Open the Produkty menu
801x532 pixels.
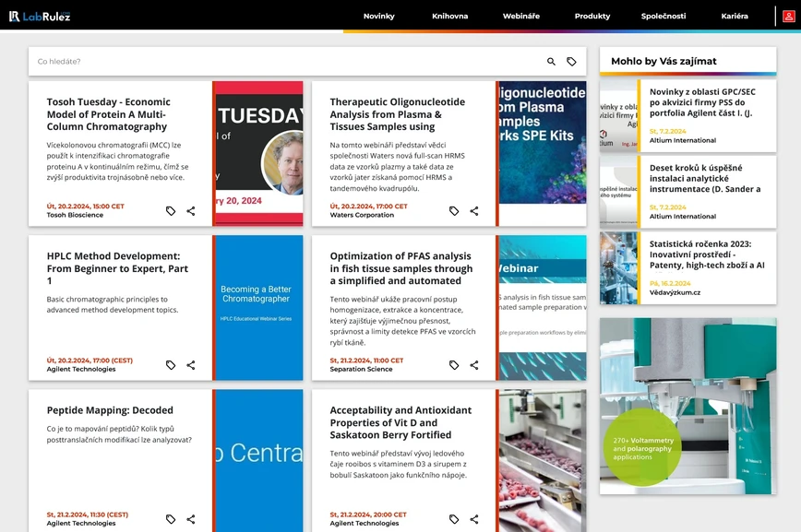click(x=592, y=16)
